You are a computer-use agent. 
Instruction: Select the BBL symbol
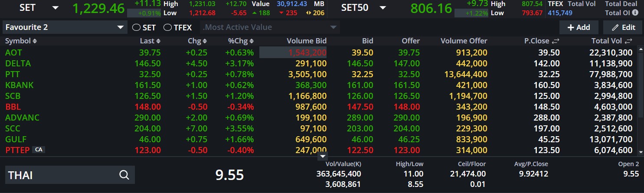tap(13, 107)
